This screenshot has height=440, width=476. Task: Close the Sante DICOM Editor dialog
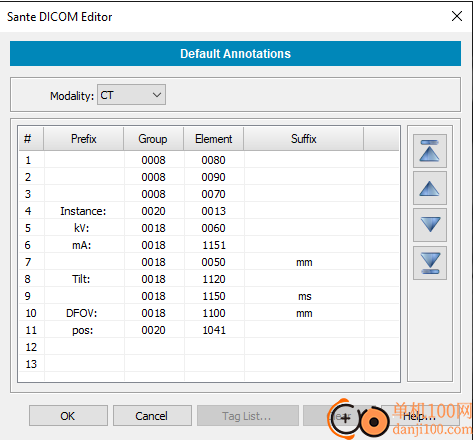click(457, 16)
